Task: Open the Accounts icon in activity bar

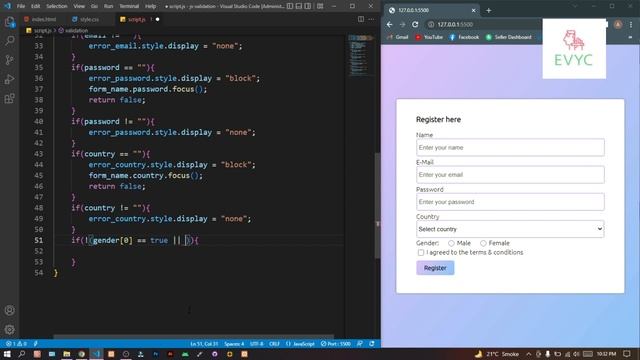Action: 9,310
